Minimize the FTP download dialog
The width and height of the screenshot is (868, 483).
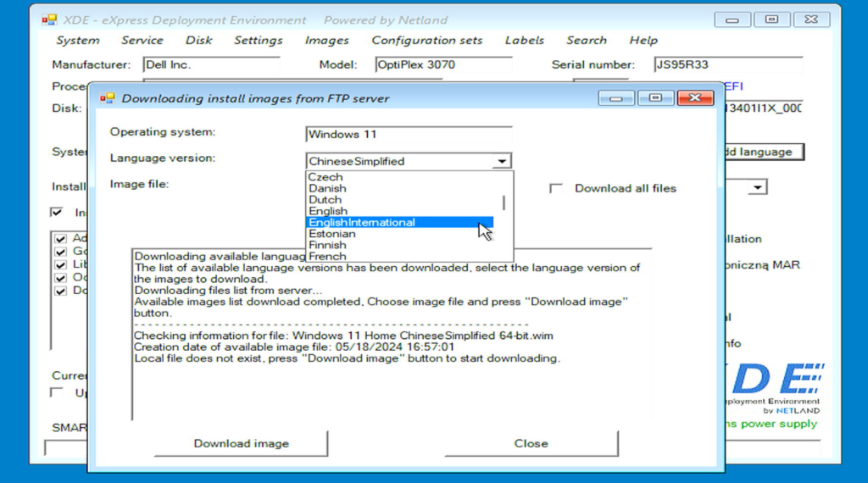[x=616, y=98]
